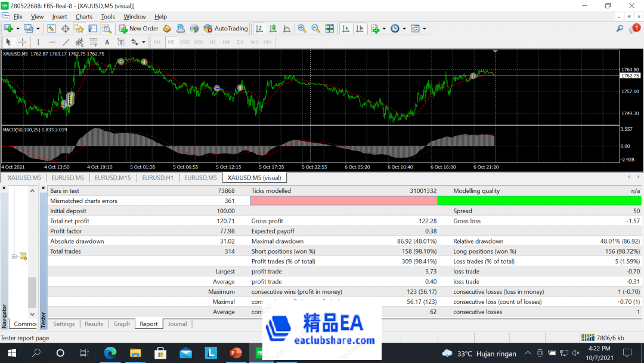The height and width of the screenshot is (363, 644).
Task: Open the search magnifier in toolbar
Action: (x=620, y=29)
